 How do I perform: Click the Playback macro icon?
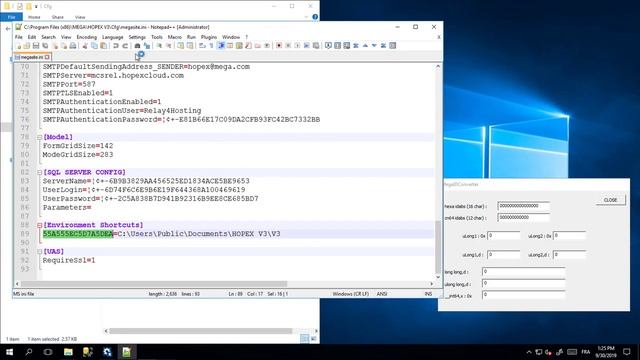(x=297, y=46)
